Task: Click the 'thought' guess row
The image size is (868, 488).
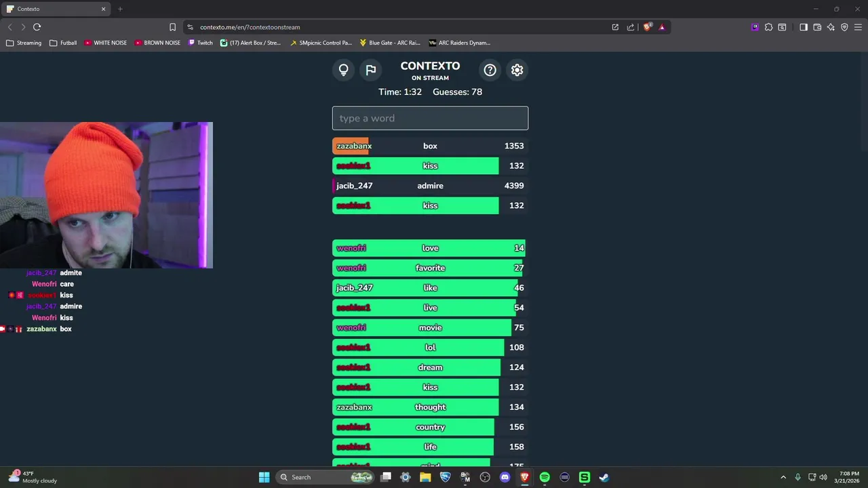Action: click(430, 407)
